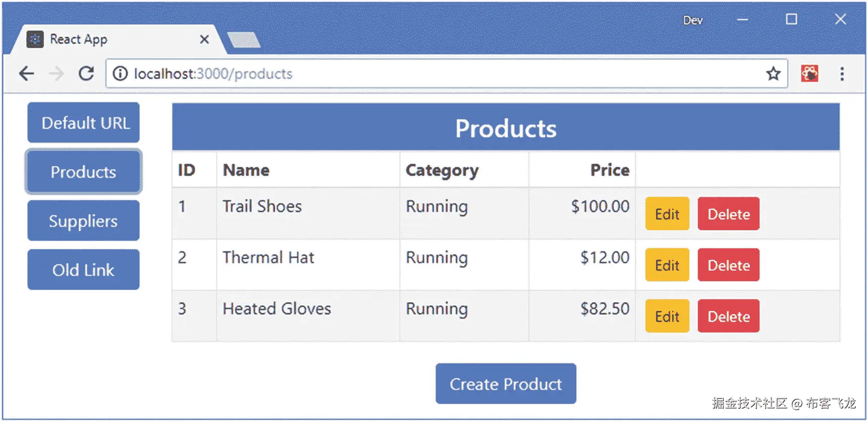Open a new browser tab
Viewport: 868px width, 422px height.
coord(244,40)
